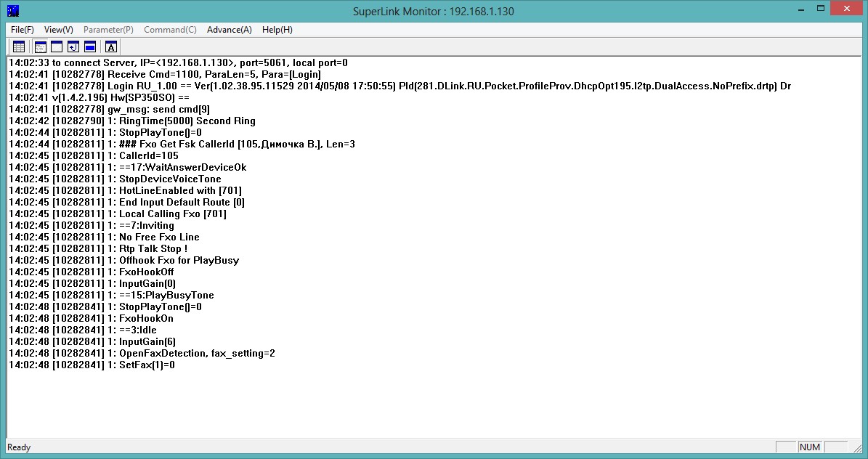Open the Advance(A) menu
This screenshot has height=459, width=868.
point(230,29)
